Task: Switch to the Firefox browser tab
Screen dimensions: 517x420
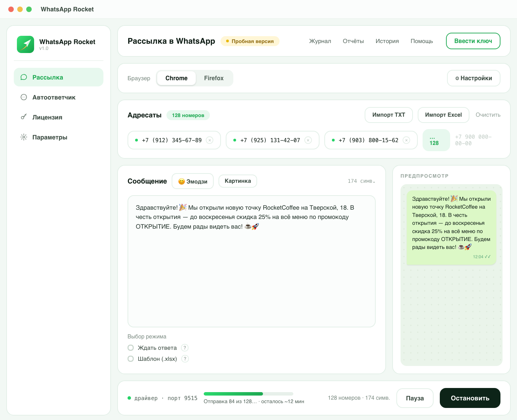Action: [214, 78]
